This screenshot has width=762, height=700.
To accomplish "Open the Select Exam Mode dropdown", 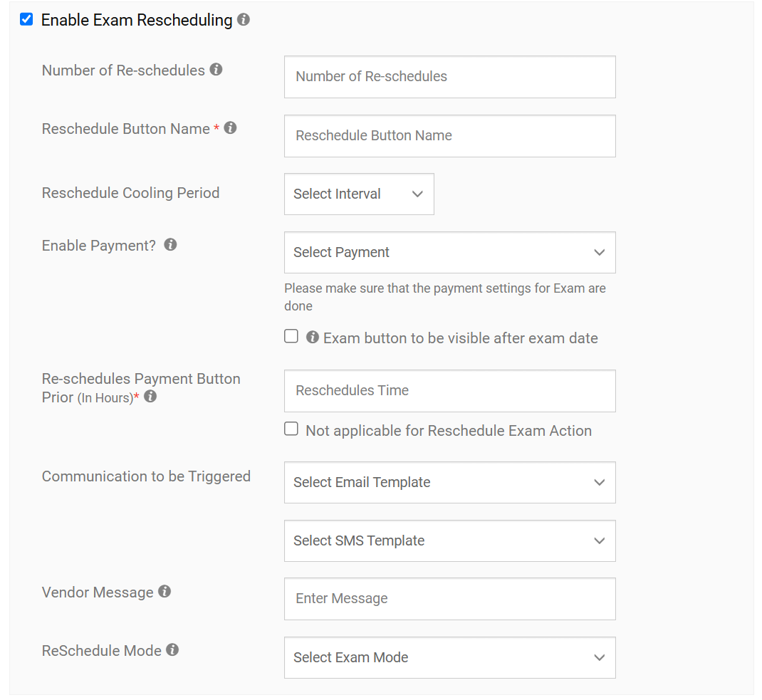I will [449, 657].
